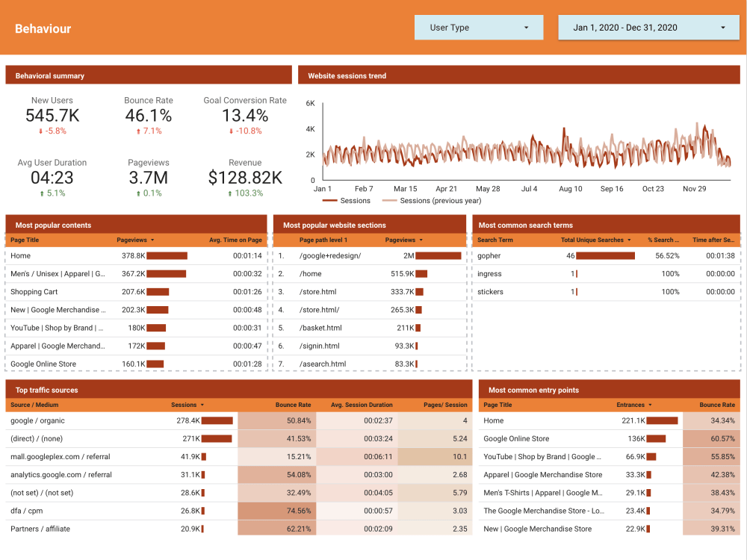The height and width of the screenshot is (560, 747).
Task: Select the Google Online Store entry point
Action: pyautogui.click(x=610, y=439)
